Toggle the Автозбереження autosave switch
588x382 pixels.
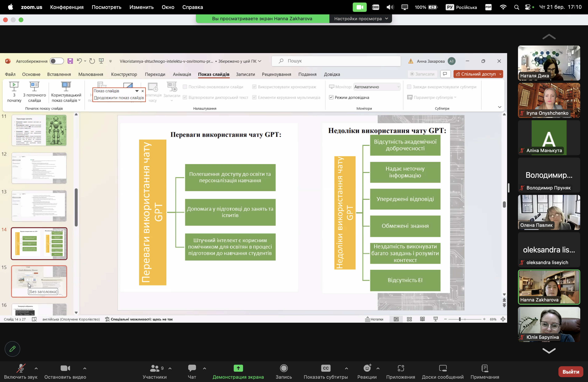pyautogui.click(x=57, y=61)
